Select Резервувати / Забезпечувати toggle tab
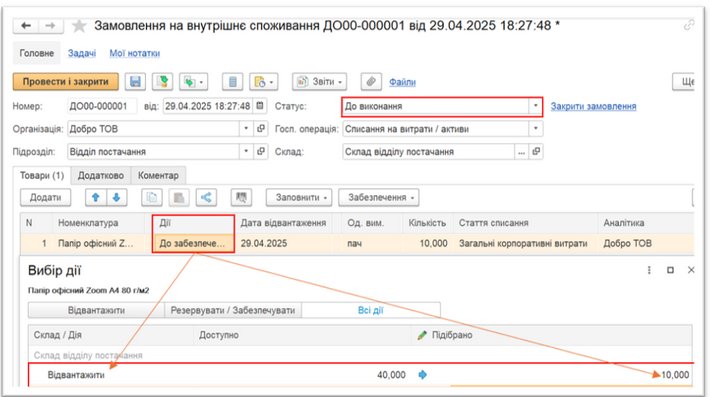 (233, 311)
